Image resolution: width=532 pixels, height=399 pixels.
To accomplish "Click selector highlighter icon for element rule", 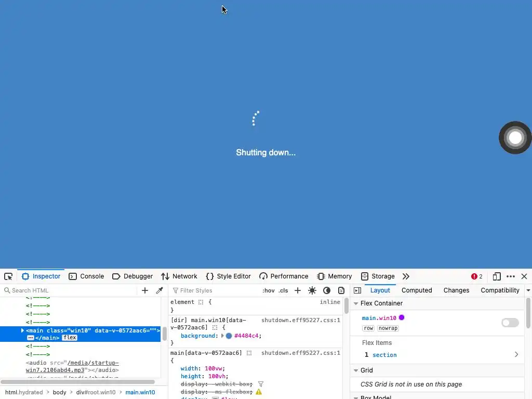I will coord(201,302).
